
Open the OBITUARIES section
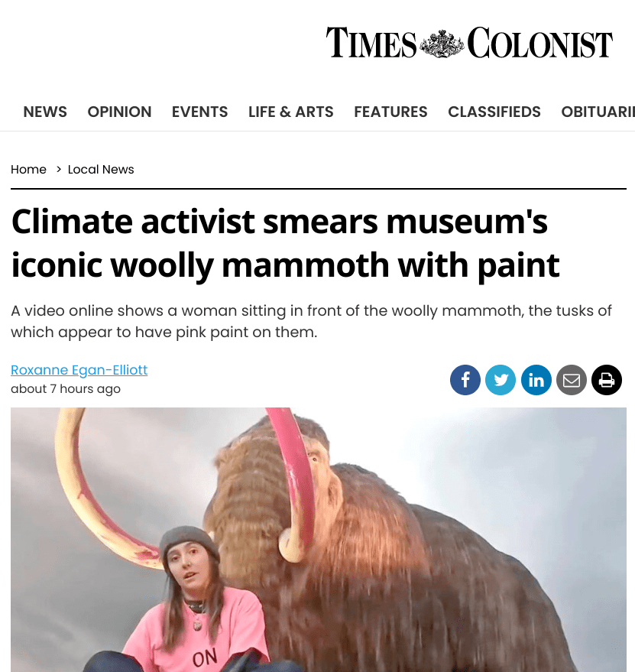coord(601,112)
